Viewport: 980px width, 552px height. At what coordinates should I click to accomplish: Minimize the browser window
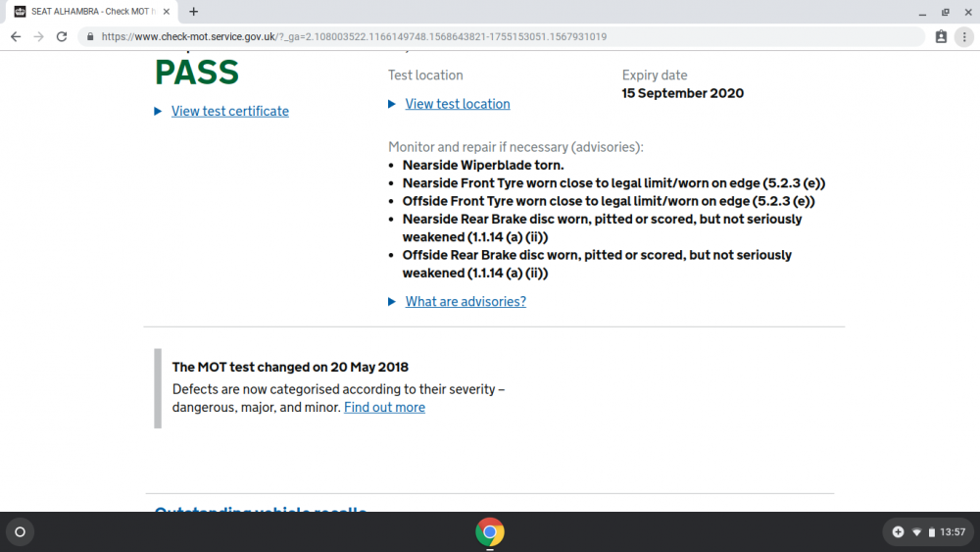click(922, 12)
